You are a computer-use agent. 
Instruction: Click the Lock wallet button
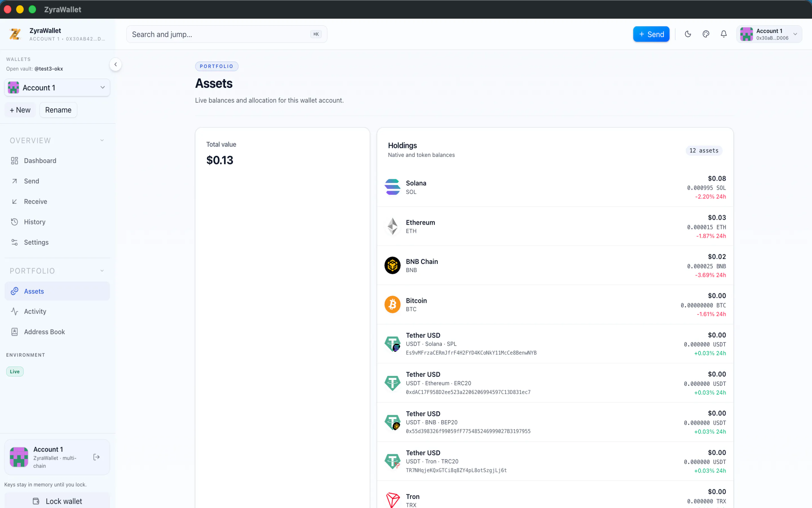click(x=57, y=501)
